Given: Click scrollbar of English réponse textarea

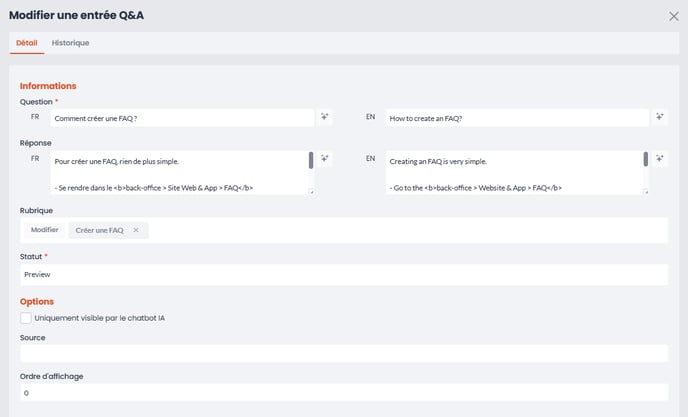Looking at the screenshot, I should [645, 159].
